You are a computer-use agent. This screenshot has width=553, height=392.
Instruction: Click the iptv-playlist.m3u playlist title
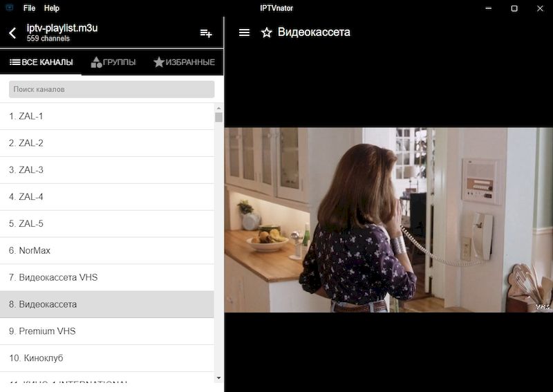62,28
